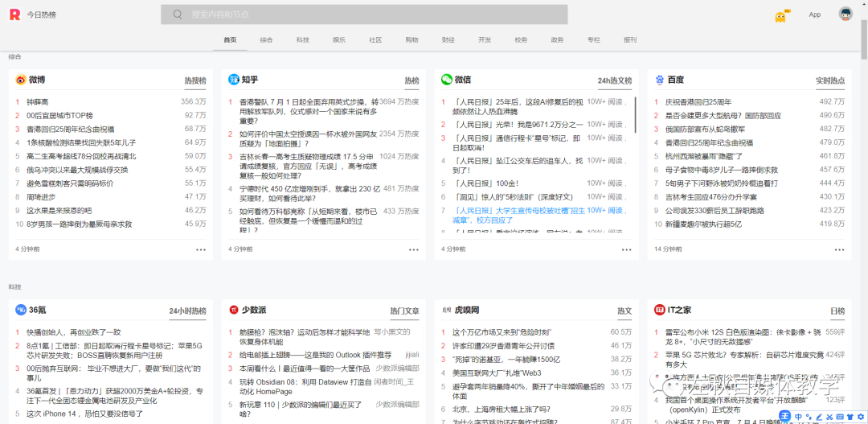This screenshot has height=424, width=868.
Task: Click the search magnifier icon
Action: (178, 14)
